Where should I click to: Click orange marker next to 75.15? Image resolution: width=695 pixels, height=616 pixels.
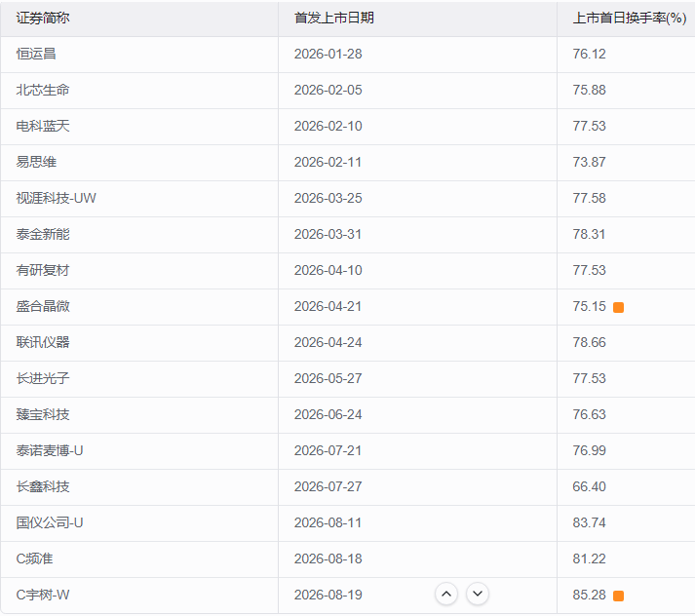click(618, 308)
